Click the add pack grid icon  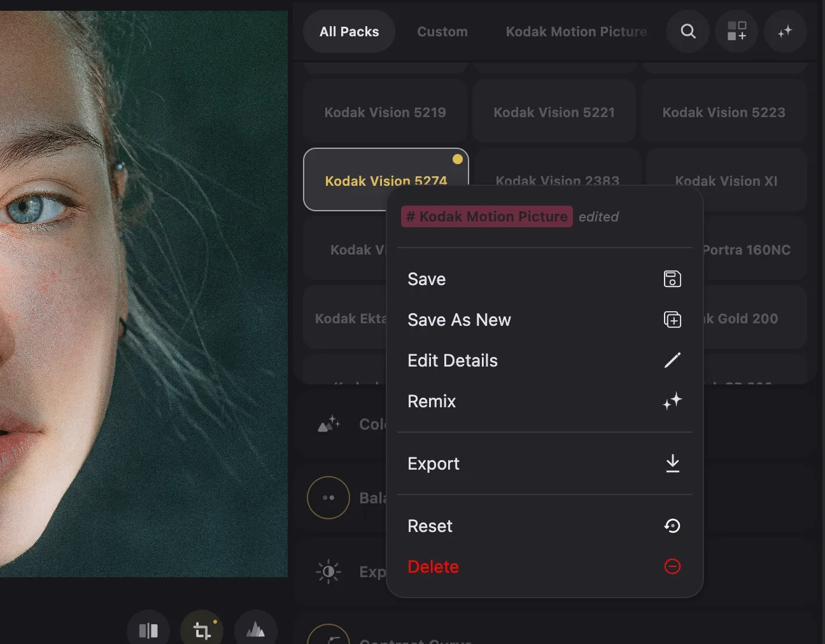click(737, 31)
